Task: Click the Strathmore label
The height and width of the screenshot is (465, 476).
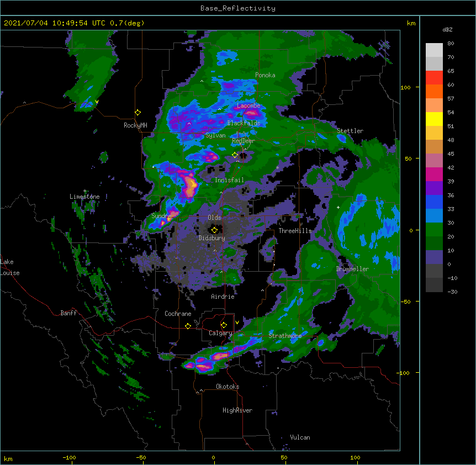Action: (x=285, y=336)
